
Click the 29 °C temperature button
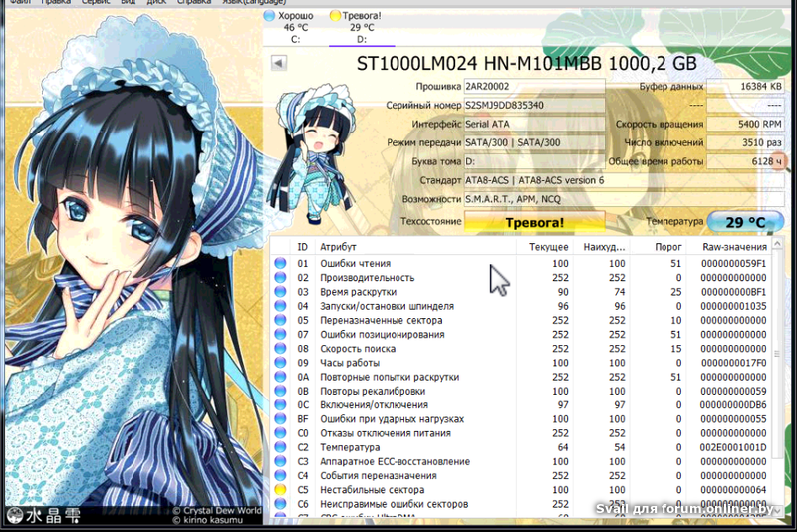(x=745, y=222)
